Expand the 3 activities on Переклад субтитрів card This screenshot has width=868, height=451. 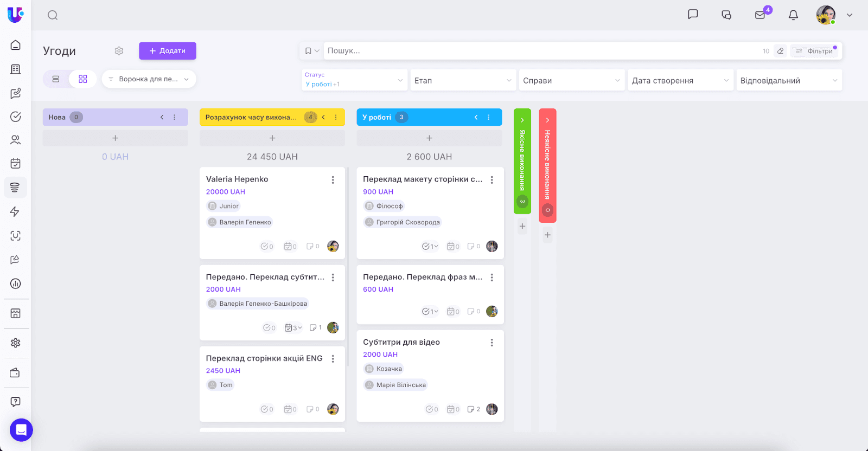(x=293, y=327)
